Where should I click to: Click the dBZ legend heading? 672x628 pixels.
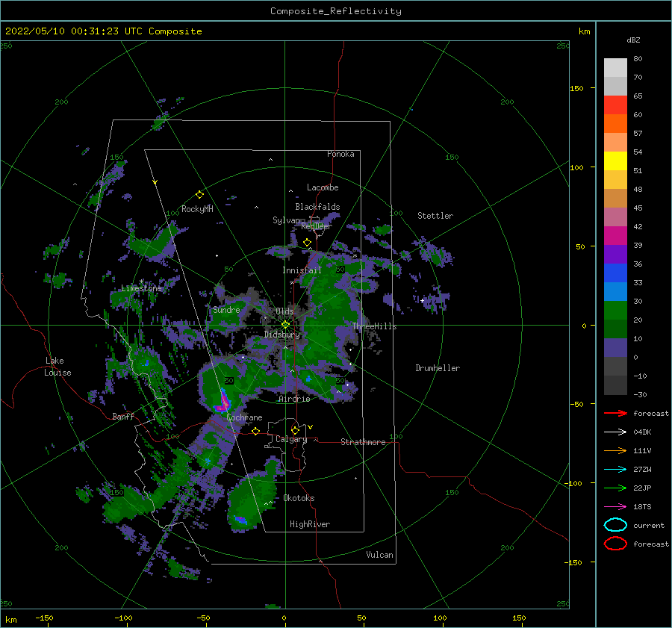pos(633,40)
